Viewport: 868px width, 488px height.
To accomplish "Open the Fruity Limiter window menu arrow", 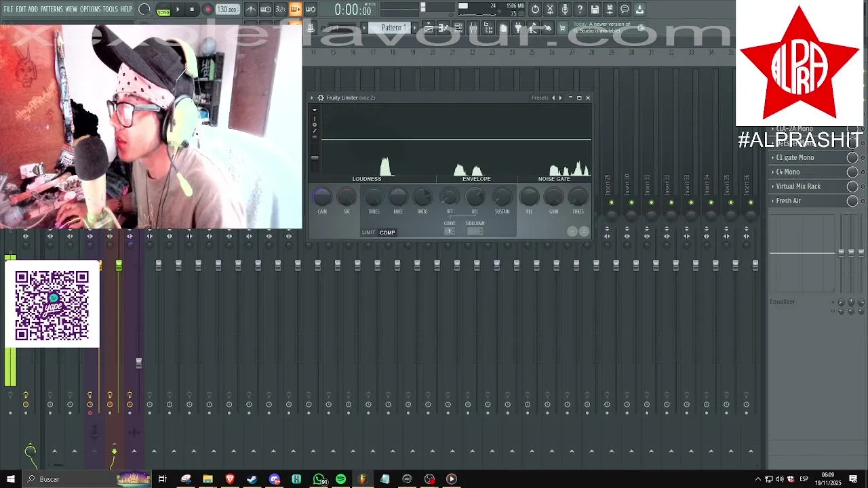I will 312,98.
